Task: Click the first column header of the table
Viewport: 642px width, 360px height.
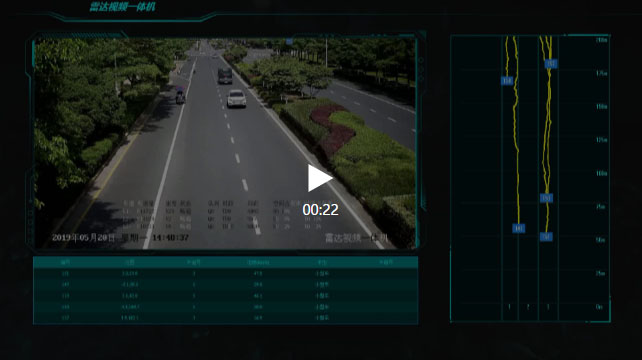Action: (x=65, y=263)
